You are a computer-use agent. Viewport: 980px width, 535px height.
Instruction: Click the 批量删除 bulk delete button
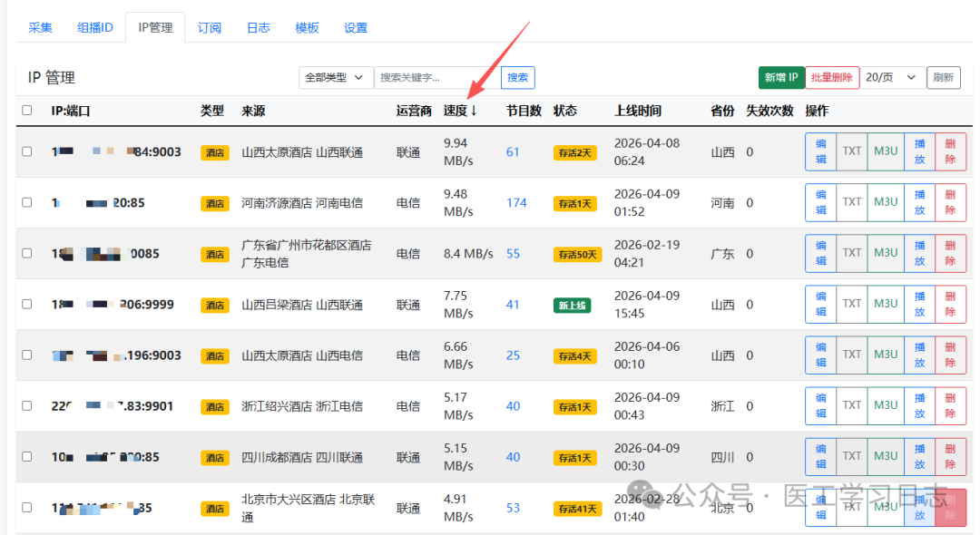[x=832, y=77]
